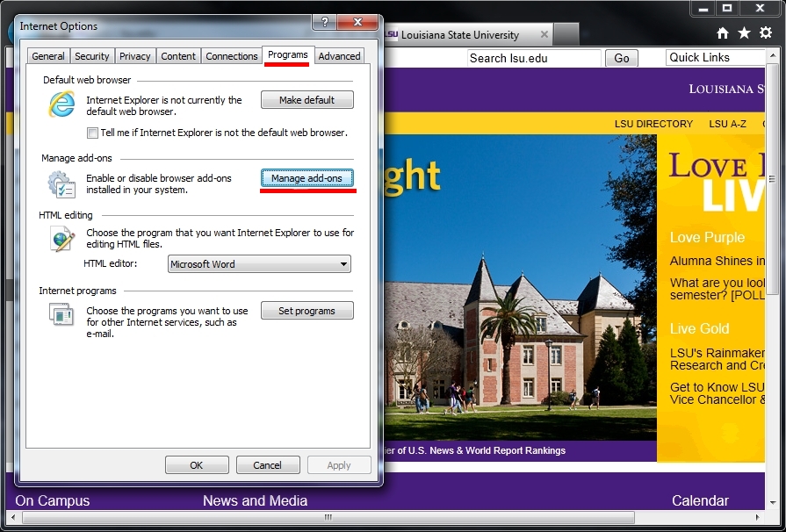
Task: Confirm dialog with OK button
Action: (x=197, y=465)
